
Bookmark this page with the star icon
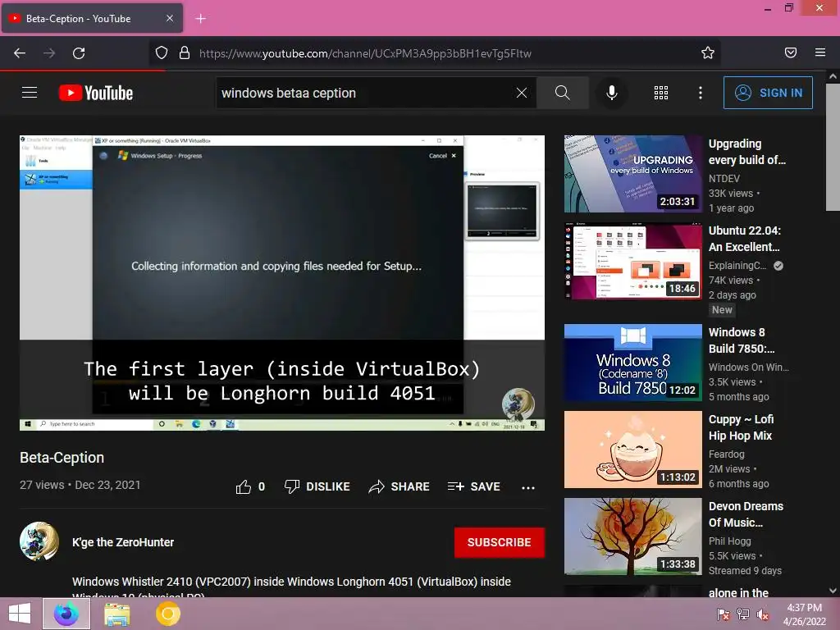click(708, 53)
